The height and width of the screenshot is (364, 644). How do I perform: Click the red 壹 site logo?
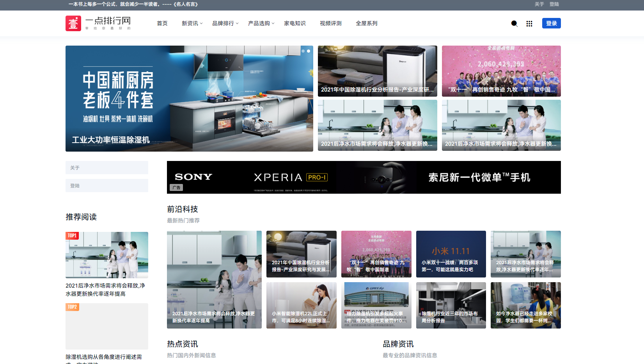pos(73,23)
